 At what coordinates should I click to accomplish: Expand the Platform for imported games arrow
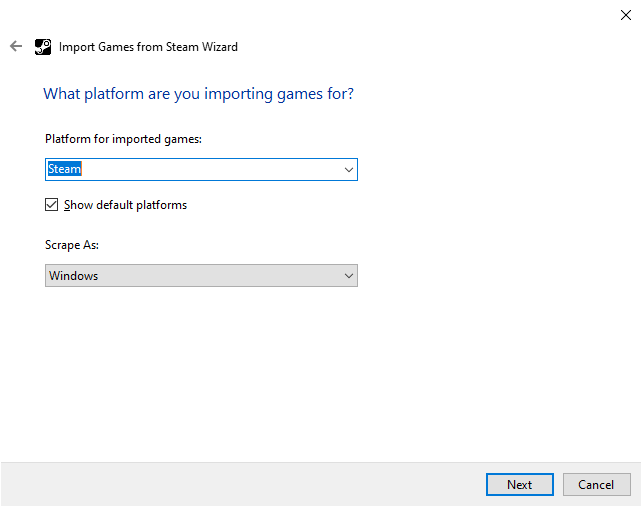pyautogui.click(x=349, y=170)
